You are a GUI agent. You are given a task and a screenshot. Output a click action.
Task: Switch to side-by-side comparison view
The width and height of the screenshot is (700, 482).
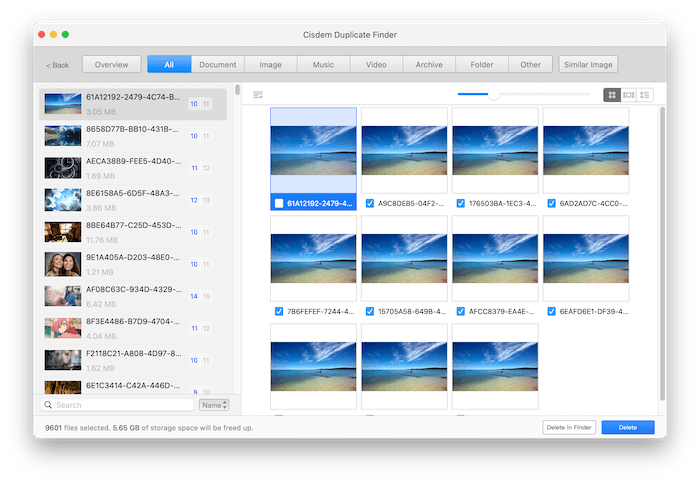[x=628, y=95]
